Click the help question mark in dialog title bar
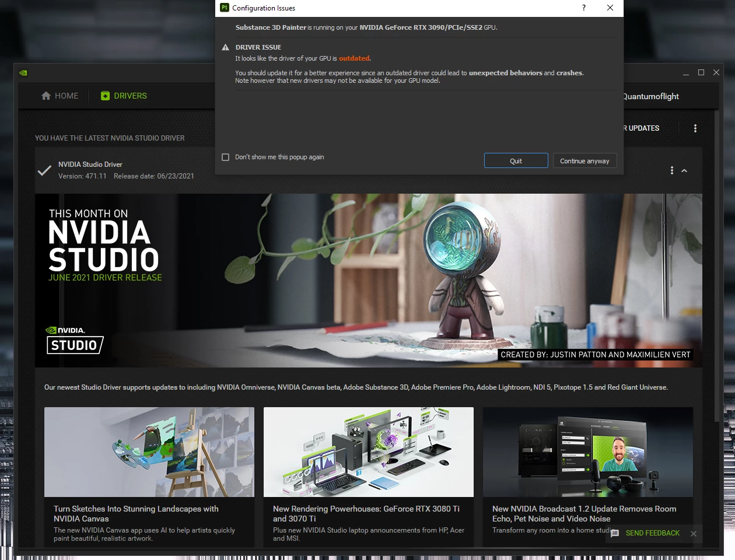This screenshot has height=560, width=735. pos(583,8)
